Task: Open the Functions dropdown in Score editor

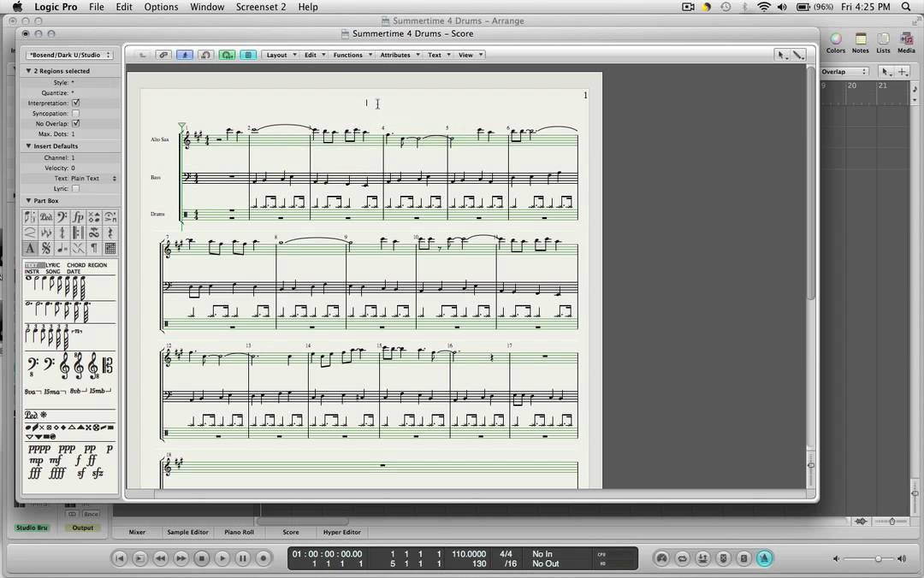Action: point(352,55)
